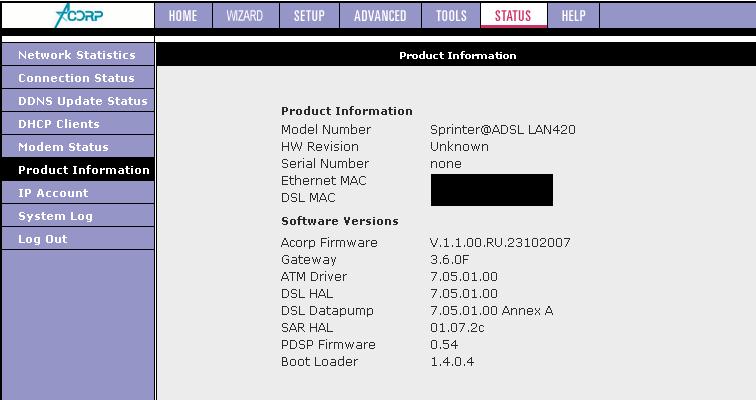Select Product Information sidebar item
756x400 pixels.
(x=84, y=170)
